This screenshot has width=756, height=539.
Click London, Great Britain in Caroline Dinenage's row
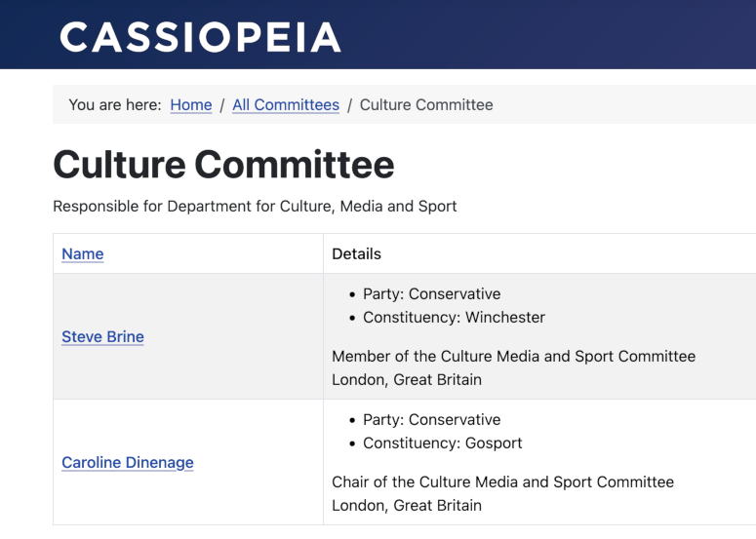tap(407, 506)
